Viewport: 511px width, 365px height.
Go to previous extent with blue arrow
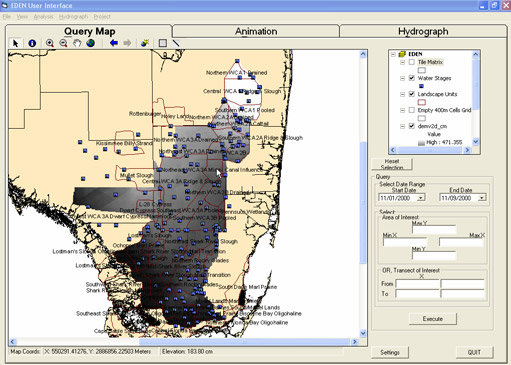114,43
